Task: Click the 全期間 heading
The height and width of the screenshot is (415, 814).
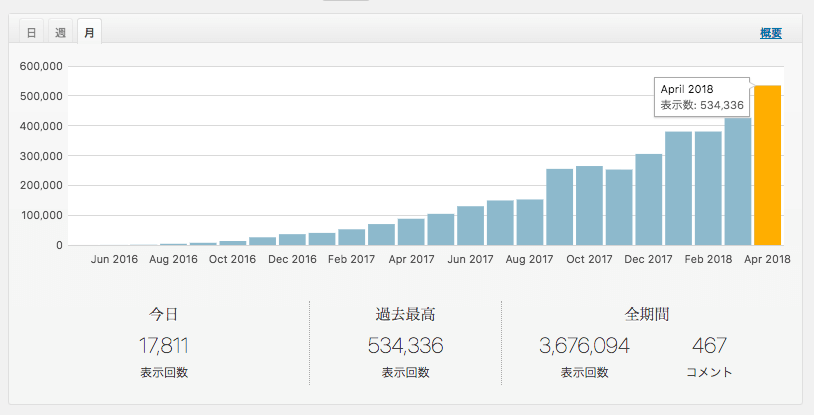Action: click(646, 314)
